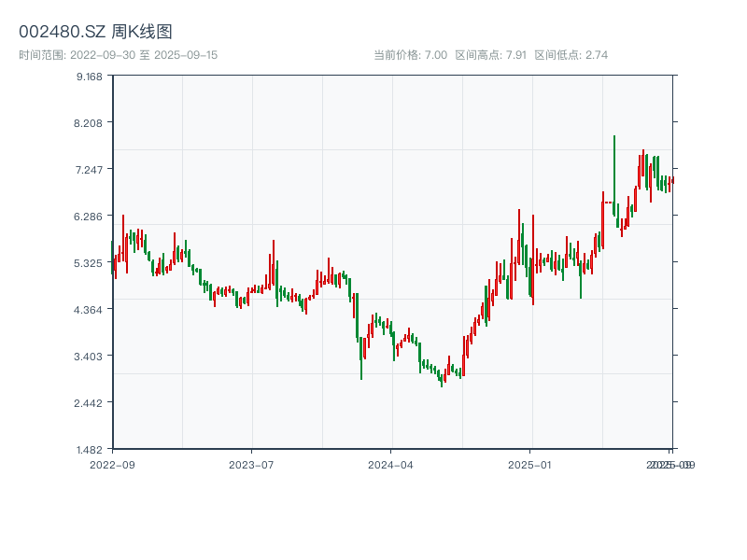Click x-axis label 2023-07
The image size is (747, 560).
[251, 465]
